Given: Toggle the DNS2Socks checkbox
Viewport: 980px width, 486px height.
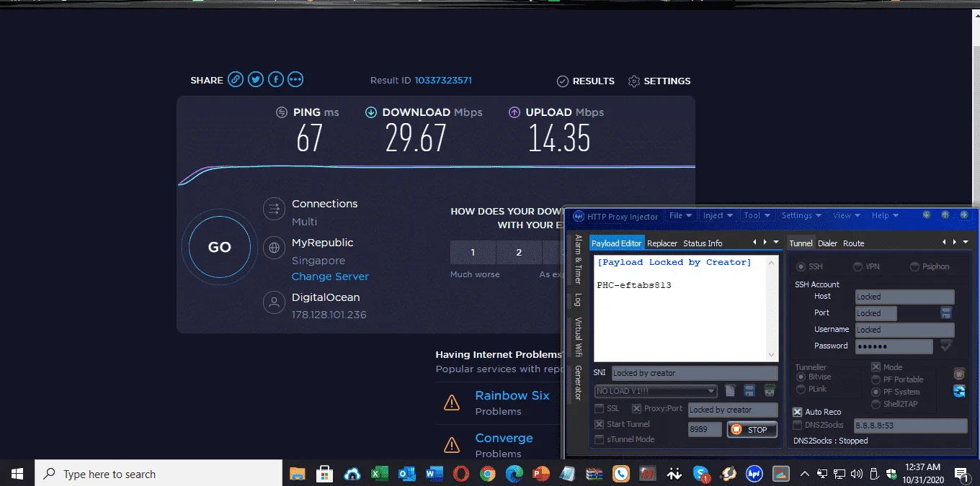Looking at the screenshot, I should tap(798, 425).
